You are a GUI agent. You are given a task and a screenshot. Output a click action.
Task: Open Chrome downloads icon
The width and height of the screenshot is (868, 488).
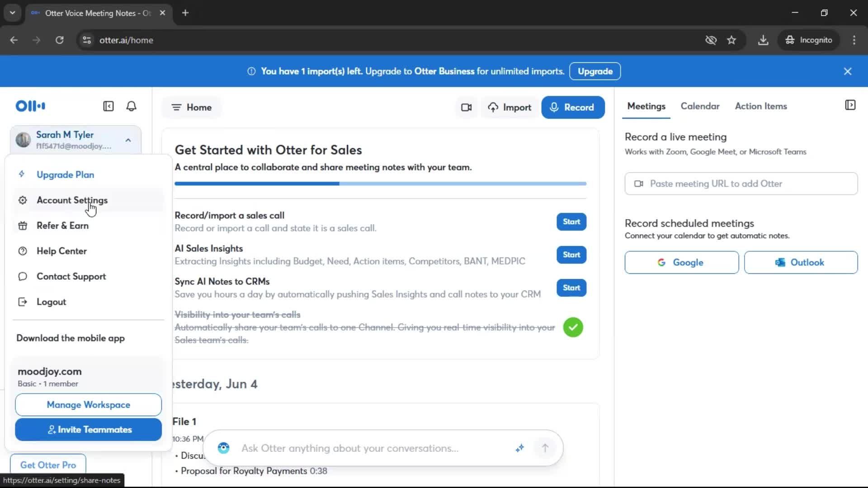[x=763, y=40]
